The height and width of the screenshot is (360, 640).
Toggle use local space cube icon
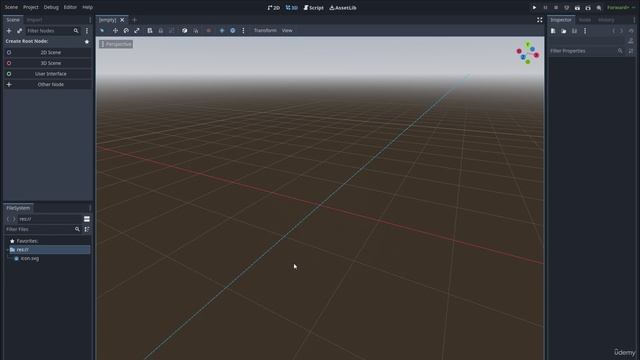click(184, 31)
